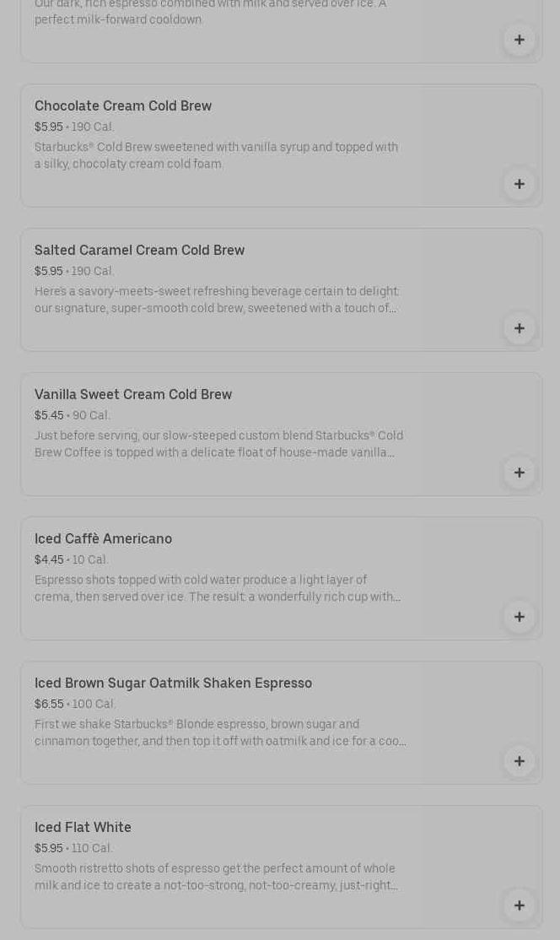
Task: Open Iced Brown Sugar Oatmilk Shaken Espresso title
Action: pyautogui.click(x=173, y=683)
